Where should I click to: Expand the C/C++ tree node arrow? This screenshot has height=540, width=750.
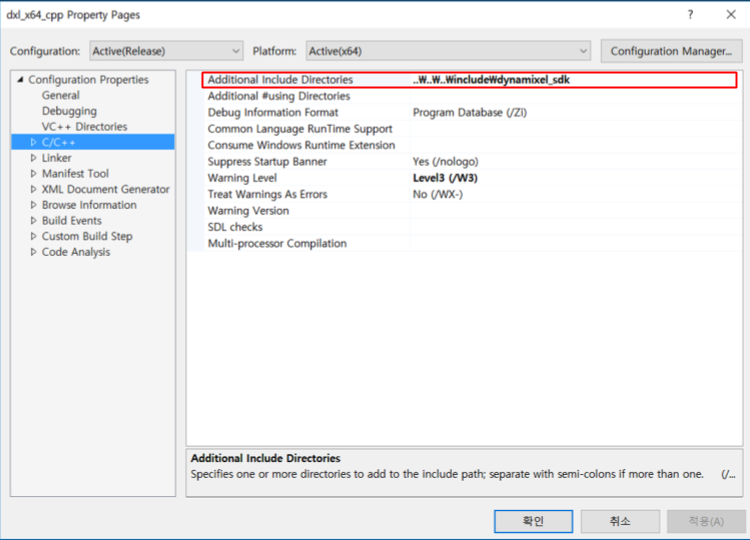pyautogui.click(x=33, y=143)
